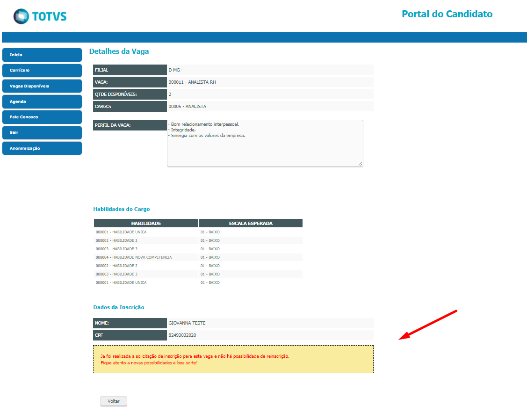The image size is (527, 420).
Task: Click Sair to log out
Action: (x=42, y=132)
